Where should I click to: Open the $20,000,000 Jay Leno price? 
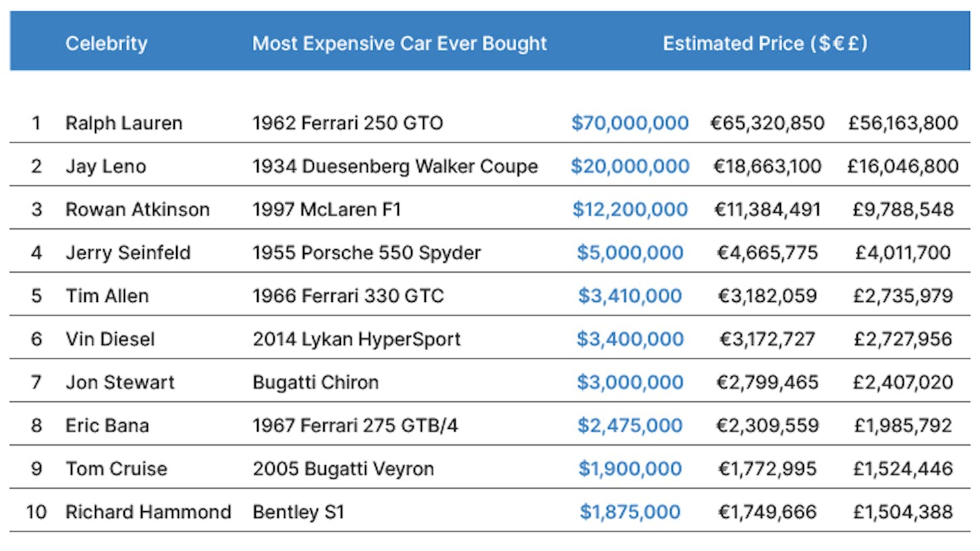[630, 166]
